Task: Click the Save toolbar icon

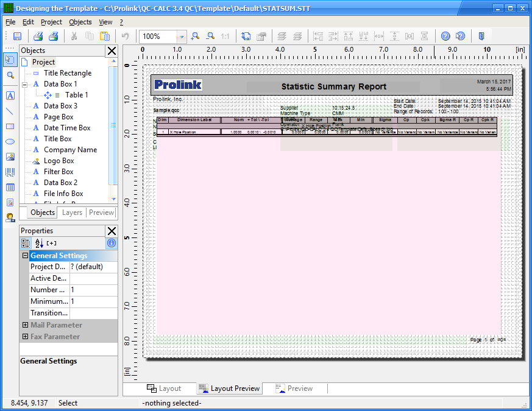Action: pyautogui.click(x=17, y=37)
